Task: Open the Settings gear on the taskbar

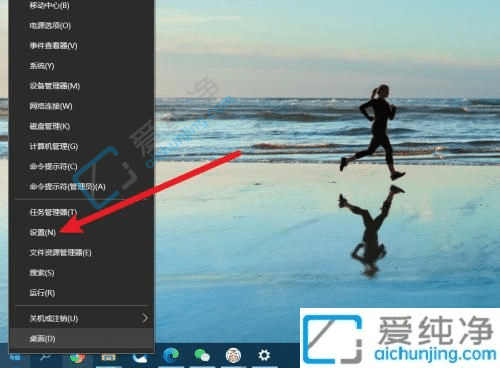Action: click(264, 355)
